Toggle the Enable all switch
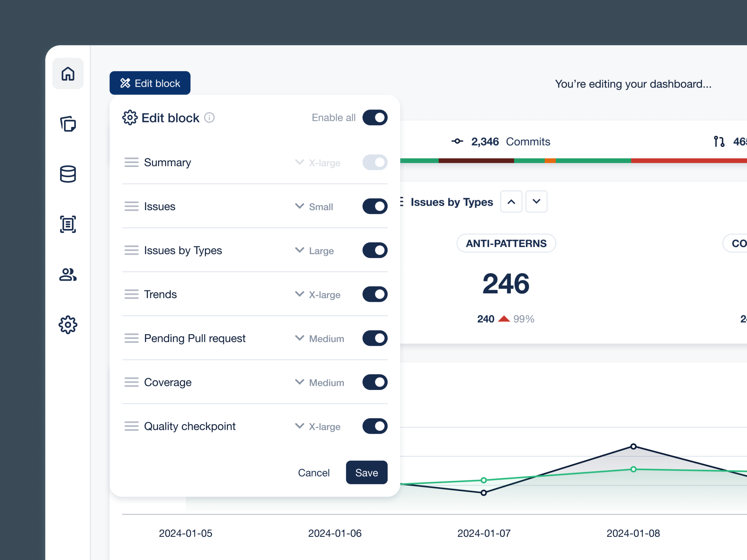747x560 pixels. point(375,118)
